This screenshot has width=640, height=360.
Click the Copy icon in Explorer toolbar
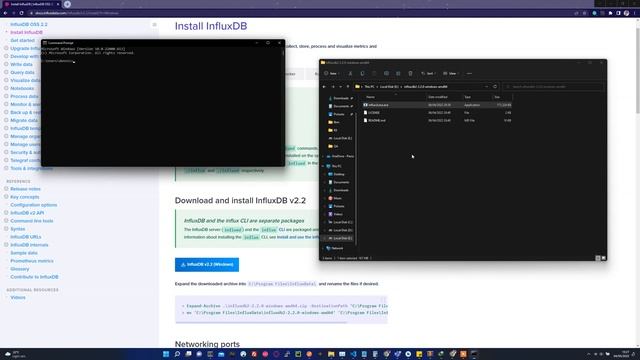(x=362, y=73)
